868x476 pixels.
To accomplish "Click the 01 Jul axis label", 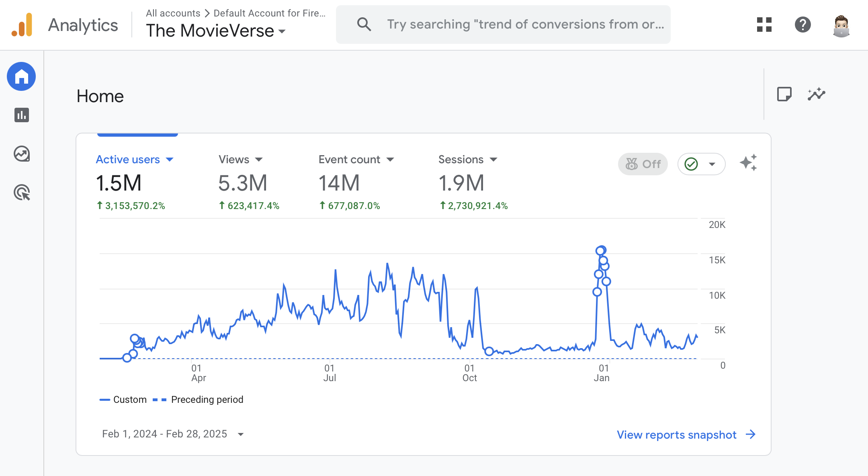I will point(330,373).
